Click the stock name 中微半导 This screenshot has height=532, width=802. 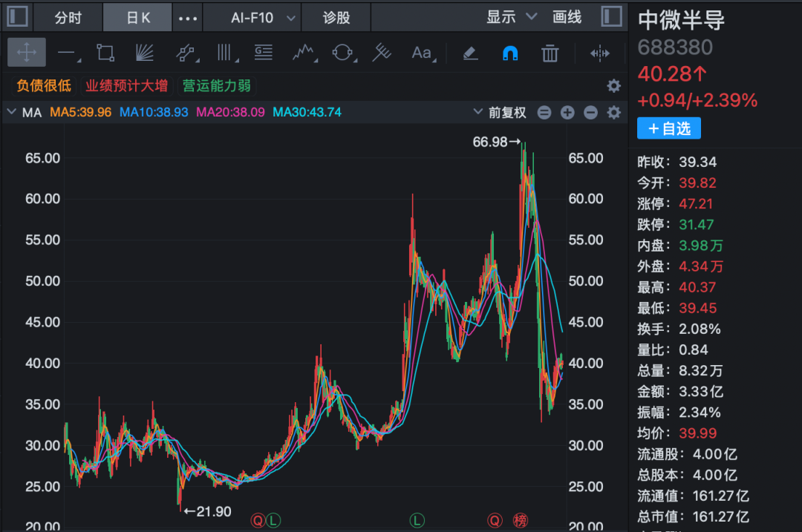pos(681,20)
